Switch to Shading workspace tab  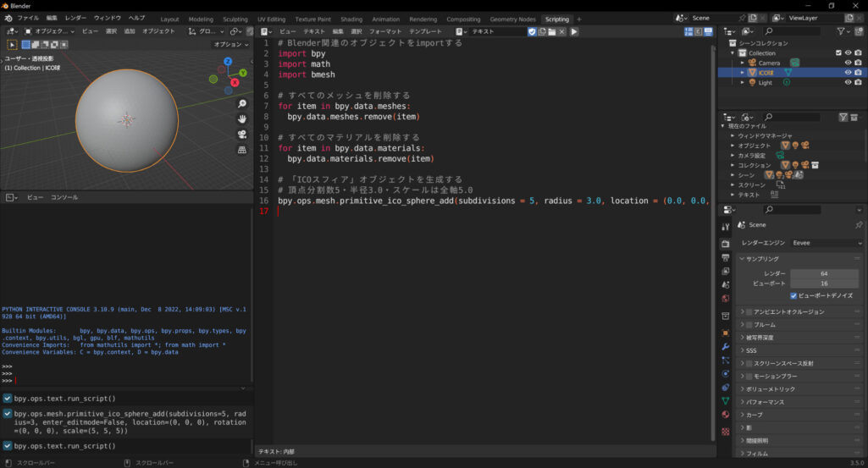click(351, 19)
